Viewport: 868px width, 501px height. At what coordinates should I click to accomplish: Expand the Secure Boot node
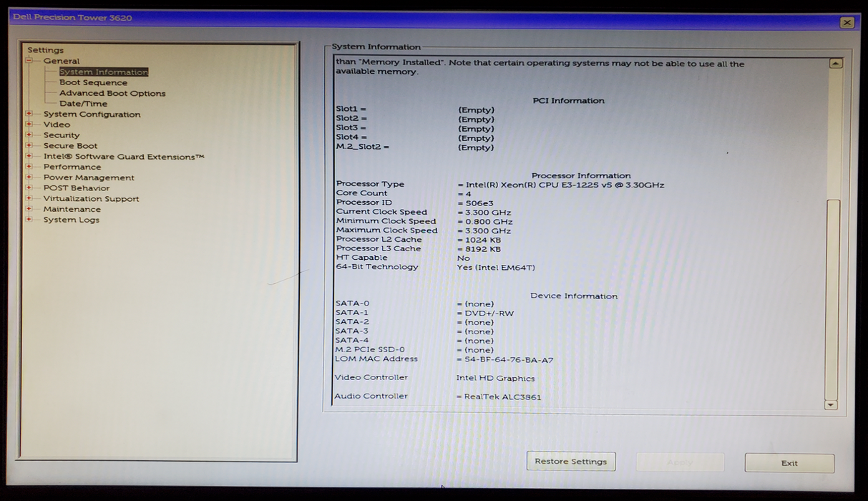[x=29, y=145]
